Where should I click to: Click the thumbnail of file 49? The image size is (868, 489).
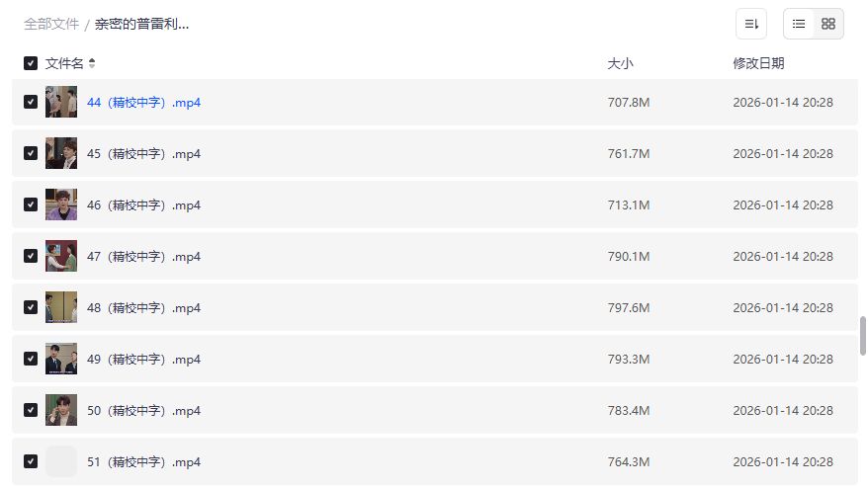[61, 359]
